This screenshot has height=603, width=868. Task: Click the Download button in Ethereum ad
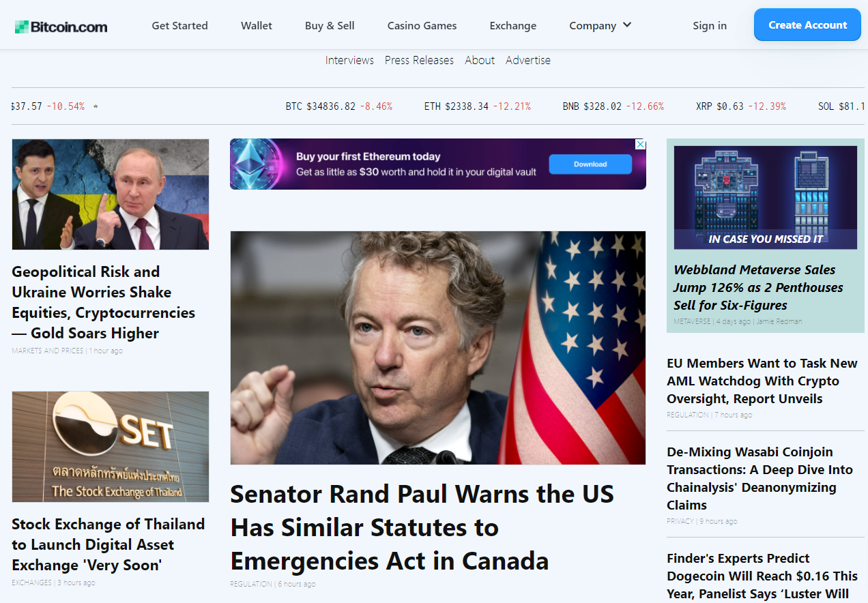[590, 164]
